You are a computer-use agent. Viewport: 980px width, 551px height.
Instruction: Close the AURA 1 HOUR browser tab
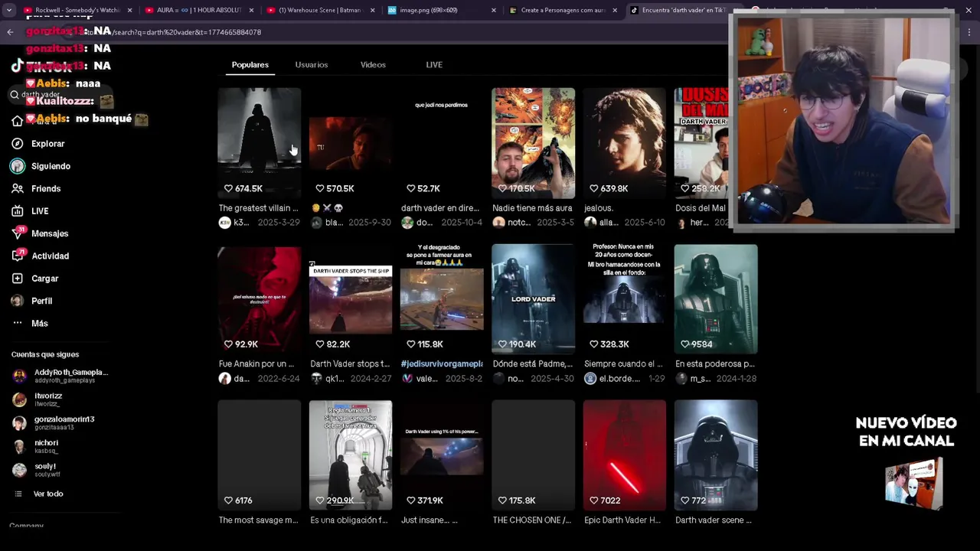click(251, 11)
